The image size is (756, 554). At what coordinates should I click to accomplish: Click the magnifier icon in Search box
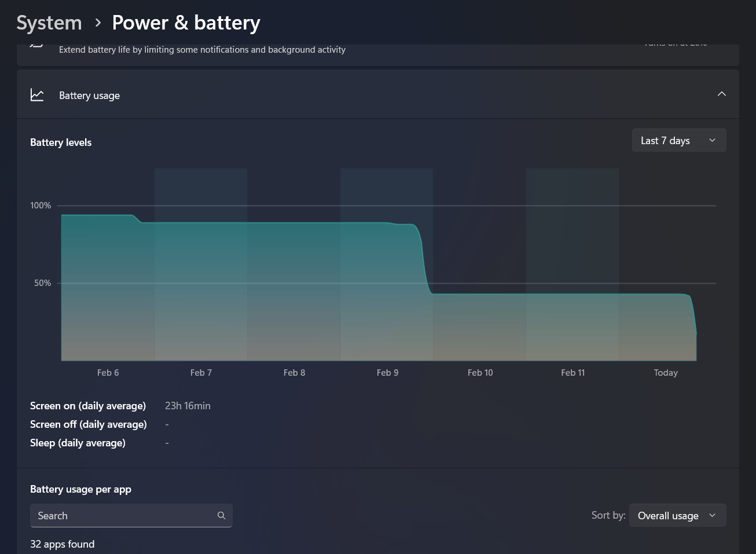(x=221, y=515)
